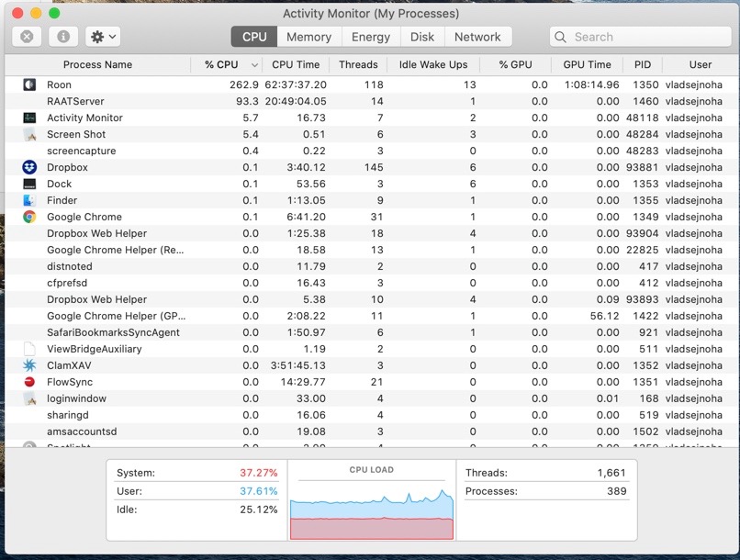Image resolution: width=740 pixels, height=560 pixels.
Task: Click the ViewBridgeAuxiliary document icon
Action: click(29, 349)
